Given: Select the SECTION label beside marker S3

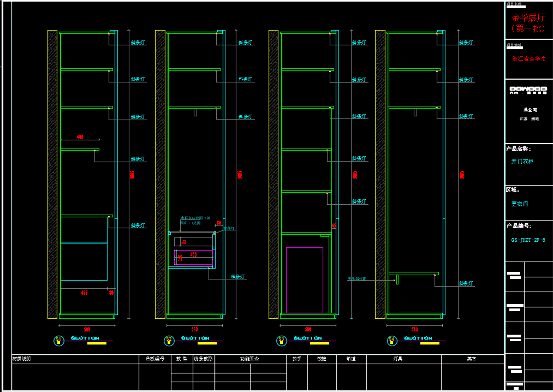Looking at the screenshot, I should point(307,338).
